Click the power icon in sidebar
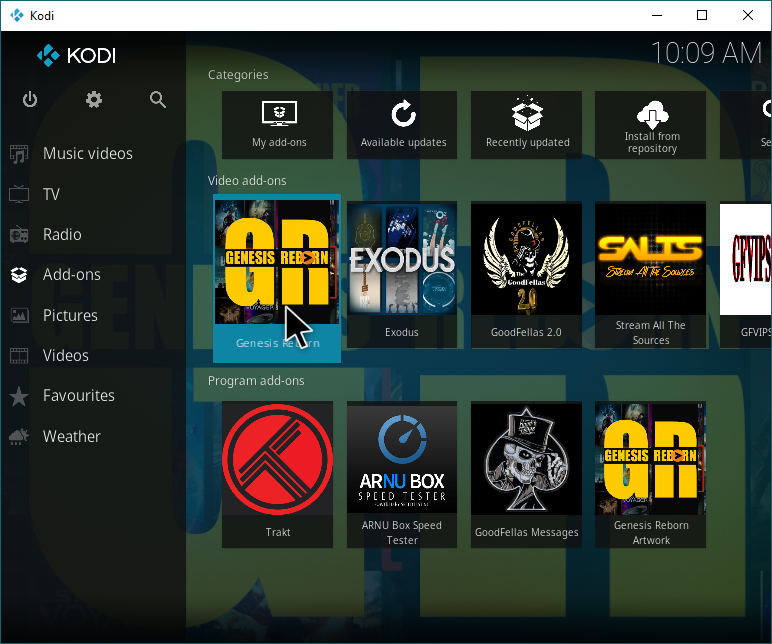The image size is (772, 644). coord(30,99)
